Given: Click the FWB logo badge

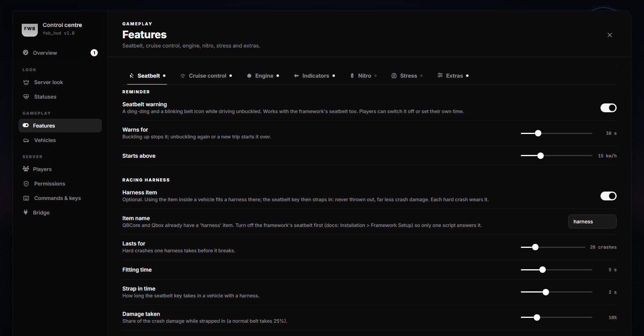Looking at the screenshot, I should pyautogui.click(x=30, y=29).
